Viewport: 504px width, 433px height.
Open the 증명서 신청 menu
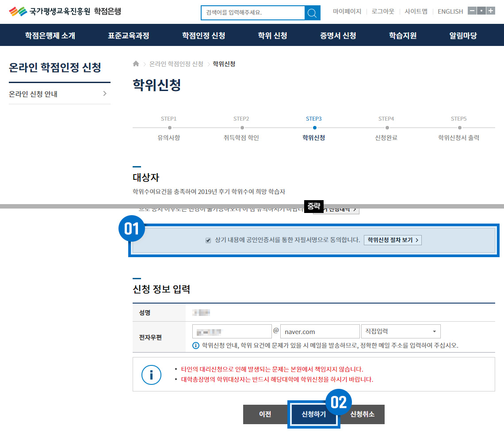(x=338, y=36)
